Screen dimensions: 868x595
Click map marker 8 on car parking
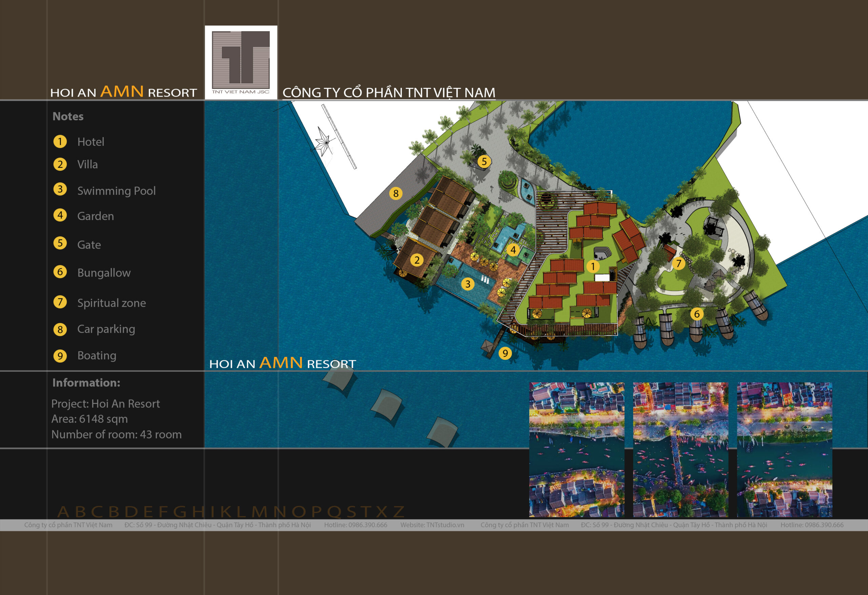point(396,193)
